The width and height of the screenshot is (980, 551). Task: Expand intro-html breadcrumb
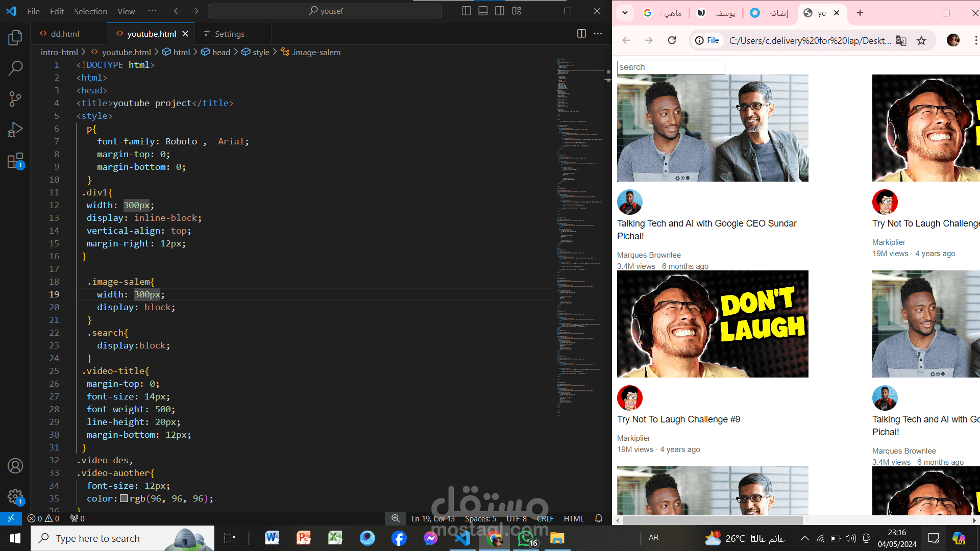(59, 52)
